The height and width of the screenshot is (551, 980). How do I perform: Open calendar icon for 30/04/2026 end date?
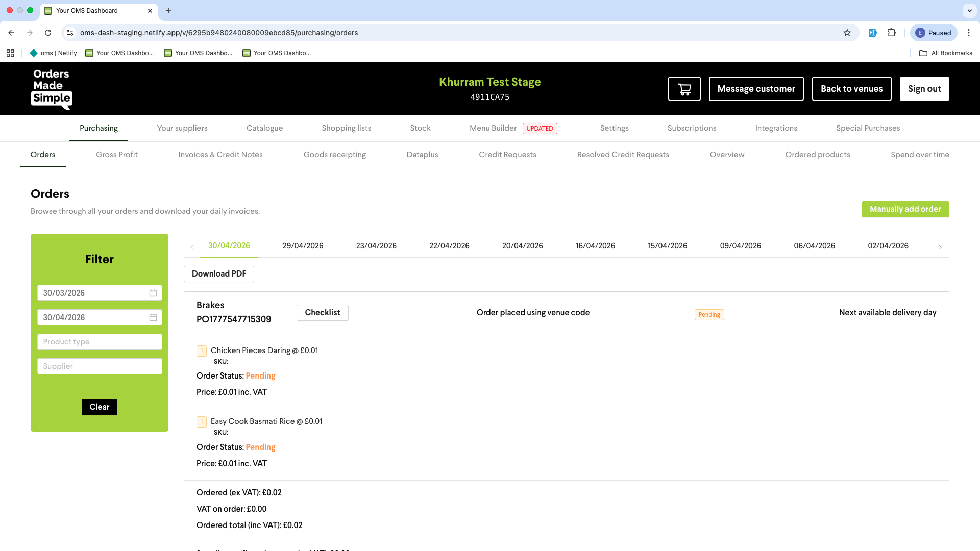click(153, 317)
